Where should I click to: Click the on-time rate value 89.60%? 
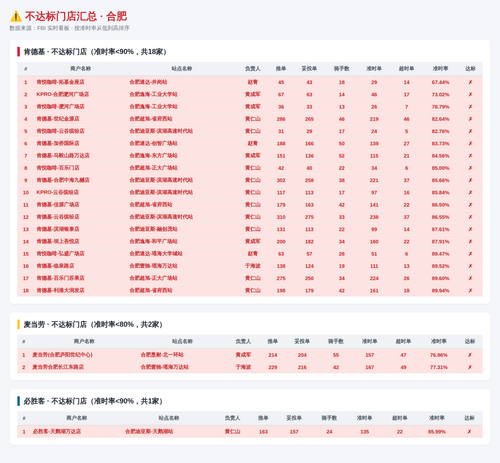pyautogui.click(x=440, y=278)
